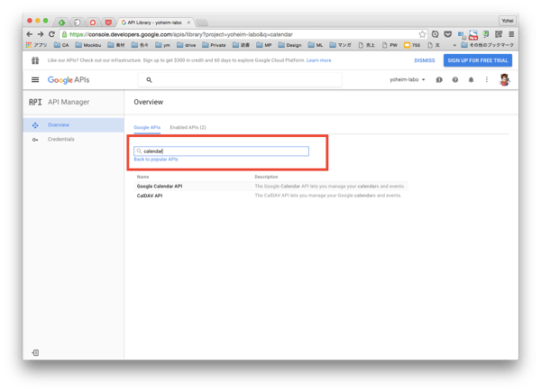Select Overview in API Manager sidebar

73,125
